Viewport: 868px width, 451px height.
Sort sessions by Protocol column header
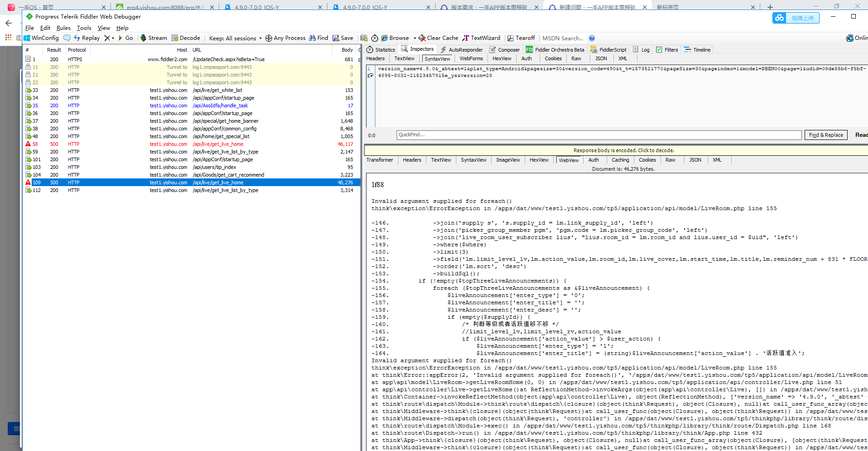pyautogui.click(x=77, y=50)
